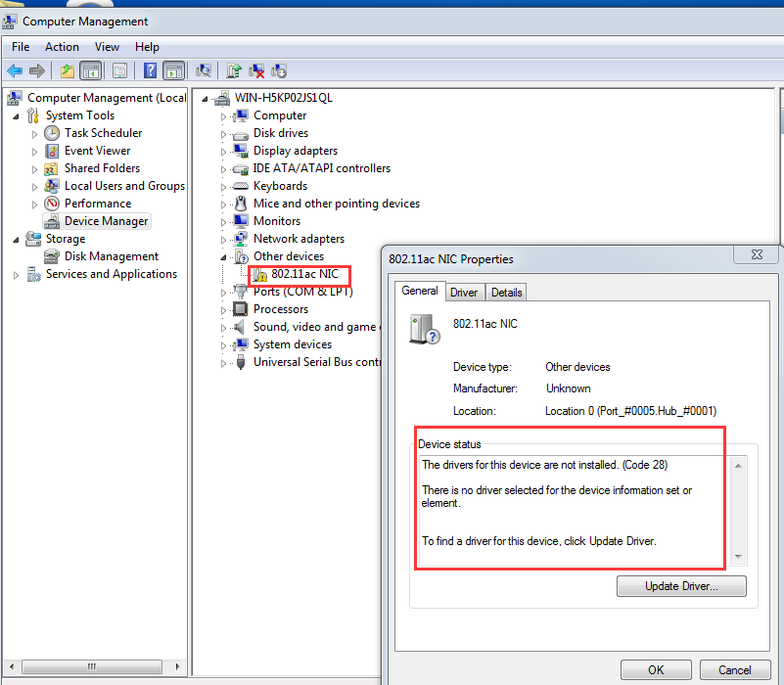Screen dimensions: 784x685
Task: Click the Computer device category
Action: [x=280, y=115]
